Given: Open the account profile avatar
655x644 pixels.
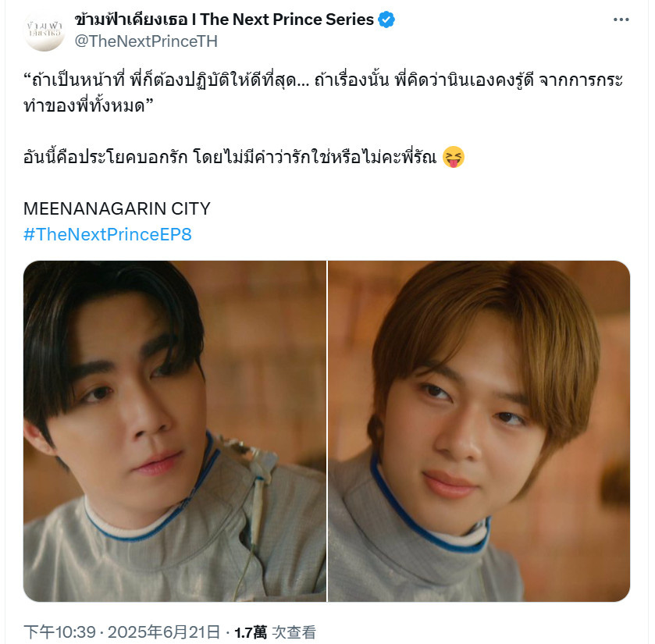Looking at the screenshot, I should pos(44,30).
